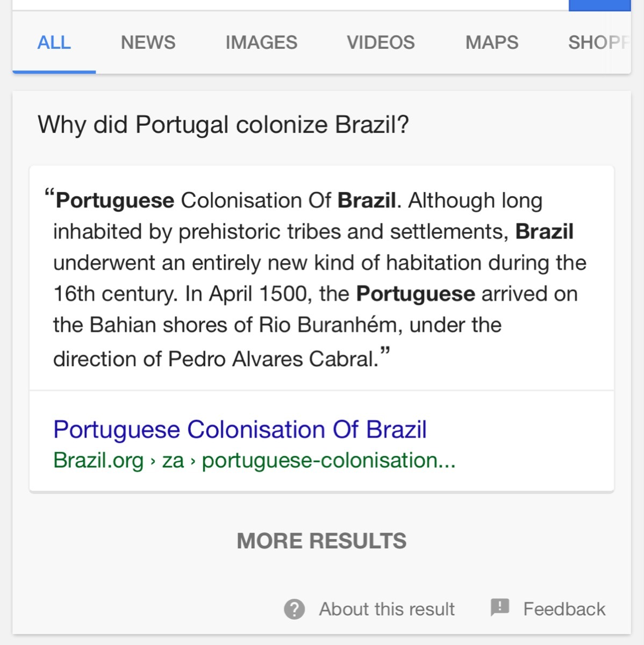Open the IMAGES tab
The width and height of the screenshot is (644, 645).
261,42
